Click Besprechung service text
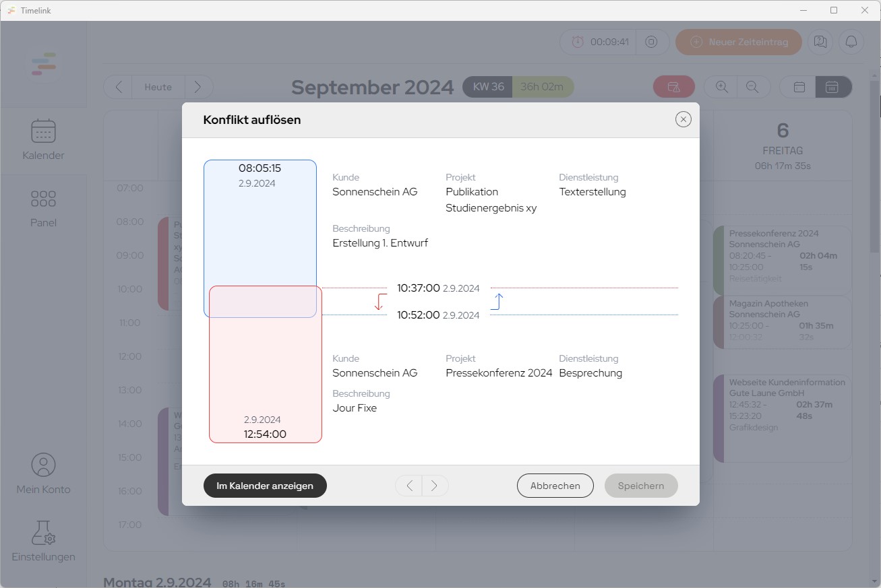The image size is (881, 588). [x=590, y=373]
